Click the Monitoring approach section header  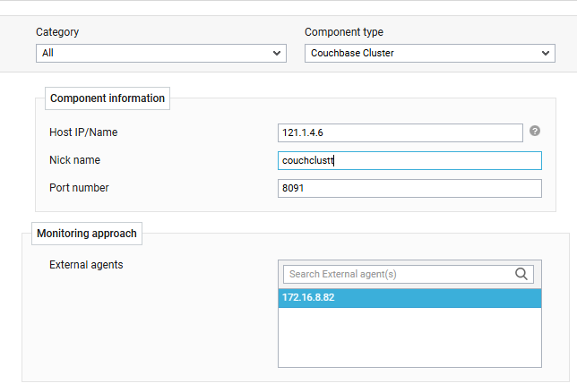pos(87,234)
